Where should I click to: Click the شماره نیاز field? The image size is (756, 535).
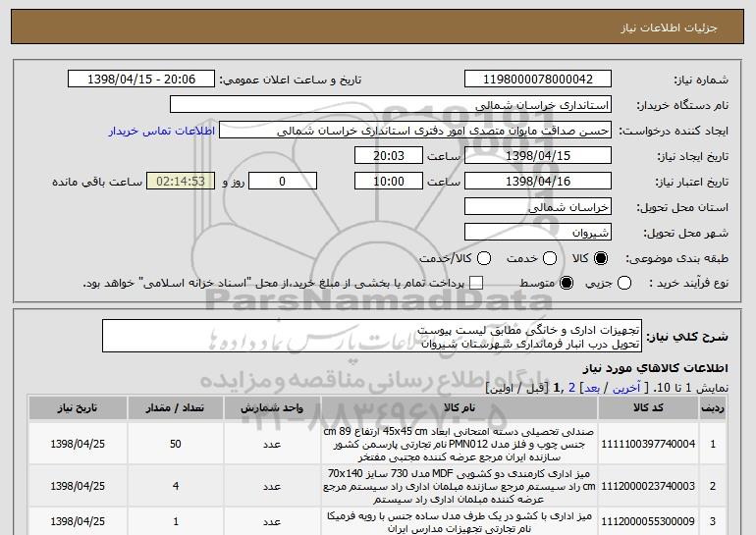coord(538,80)
